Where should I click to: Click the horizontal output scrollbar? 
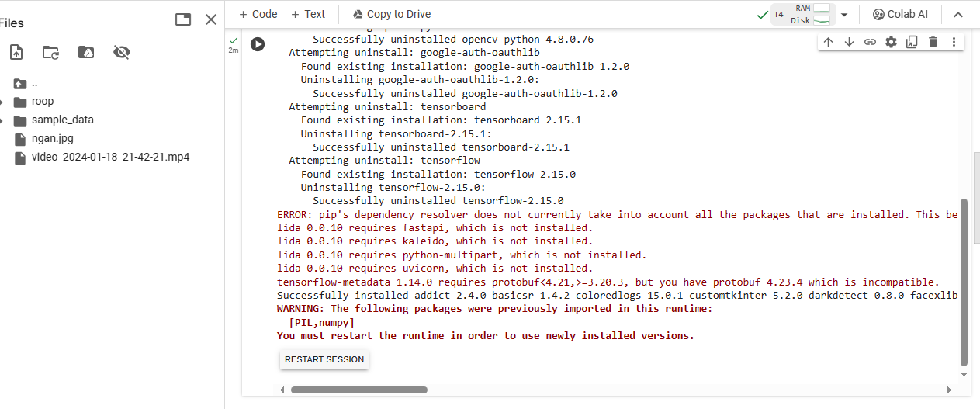click(358, 390)
